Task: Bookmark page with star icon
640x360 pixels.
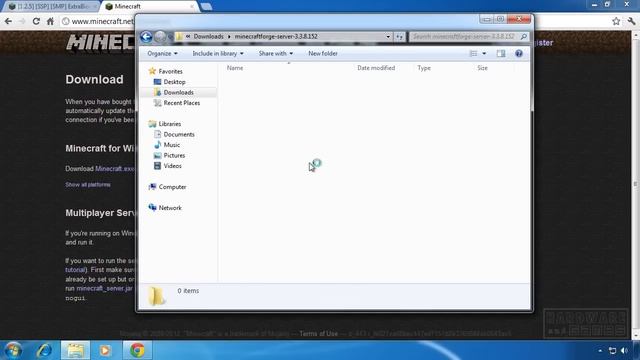Action: 616,21
